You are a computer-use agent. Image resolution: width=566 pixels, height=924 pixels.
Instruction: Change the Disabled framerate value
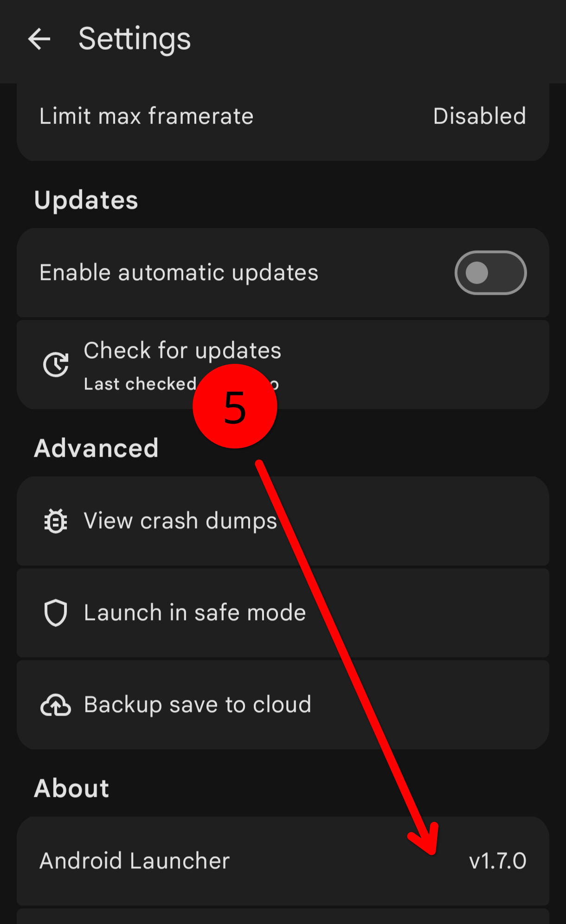click(x=479, y=116)
